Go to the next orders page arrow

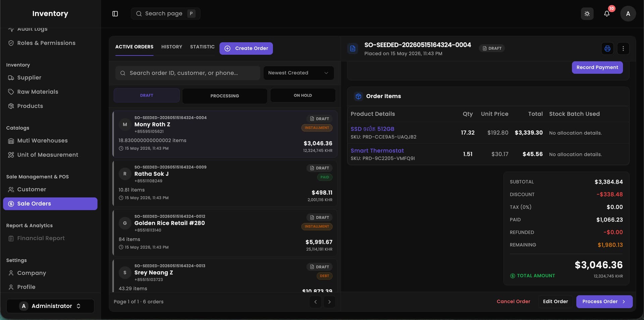coord(329,302)
